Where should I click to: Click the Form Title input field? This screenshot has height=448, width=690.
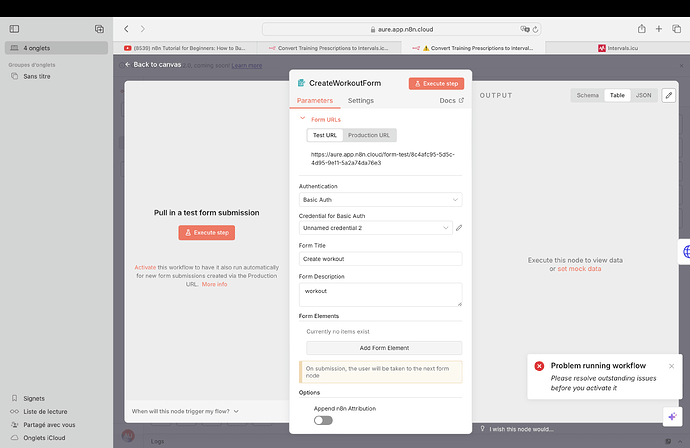pyautogui.click(x=380, y=259)
